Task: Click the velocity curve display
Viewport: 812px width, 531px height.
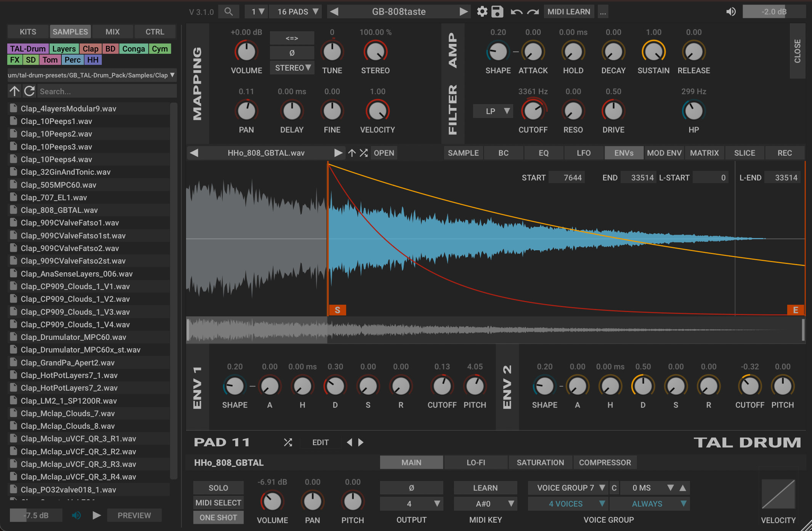Action: [778, 494]
